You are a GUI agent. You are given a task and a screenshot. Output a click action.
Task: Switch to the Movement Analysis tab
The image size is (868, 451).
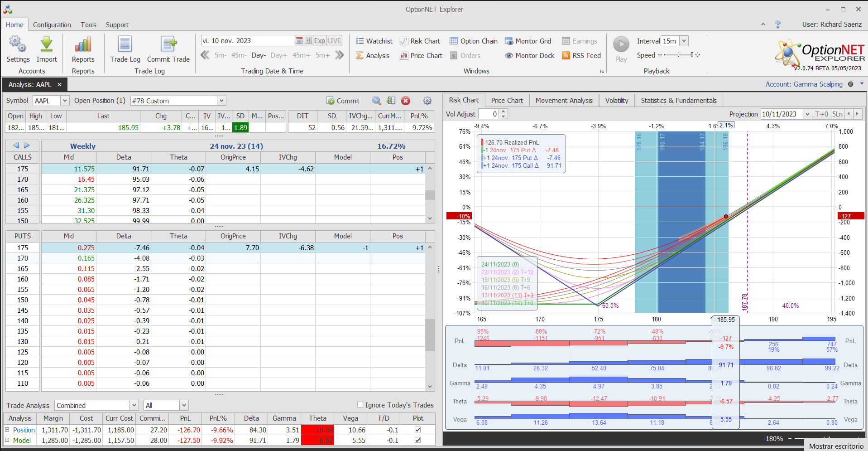(564, 101)
